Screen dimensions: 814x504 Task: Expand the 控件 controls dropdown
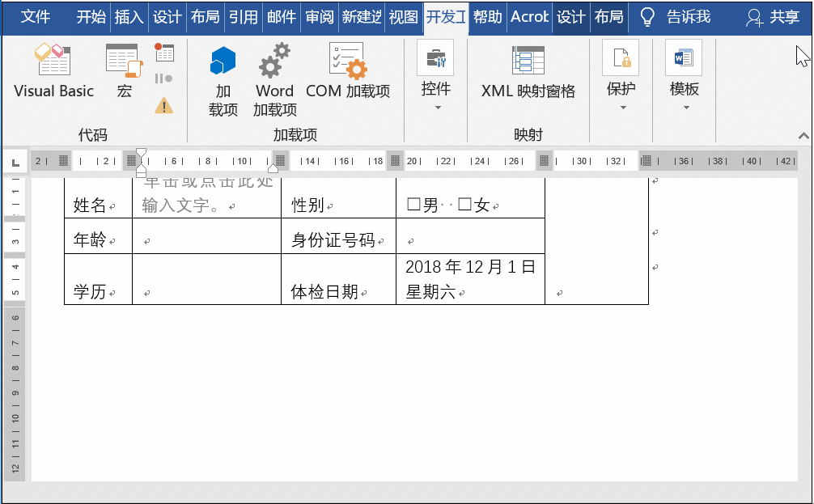tap(436, 107)
